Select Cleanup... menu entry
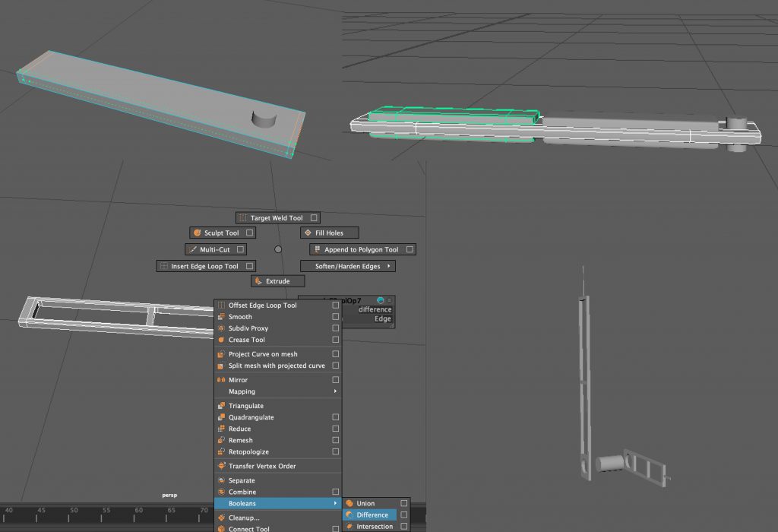Screen dimensions: 778x532 (x=278, y=518)
